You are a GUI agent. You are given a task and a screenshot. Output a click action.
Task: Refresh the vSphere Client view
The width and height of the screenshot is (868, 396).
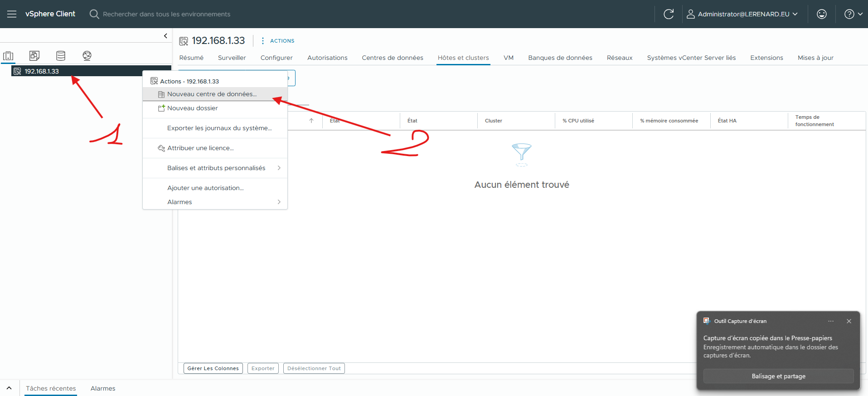(x=669, y=14)
